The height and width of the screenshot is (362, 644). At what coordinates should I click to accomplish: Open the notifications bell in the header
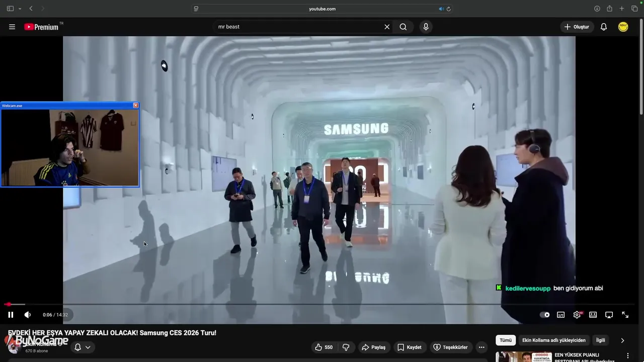pyautogui.click(x=604, y=27)
